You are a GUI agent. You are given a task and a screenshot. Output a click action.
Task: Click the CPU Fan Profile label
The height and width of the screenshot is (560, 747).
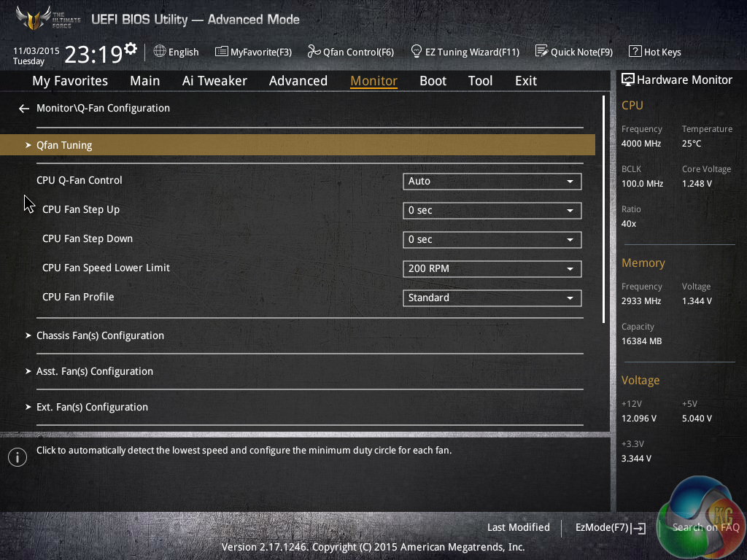[x=78, y=297]
